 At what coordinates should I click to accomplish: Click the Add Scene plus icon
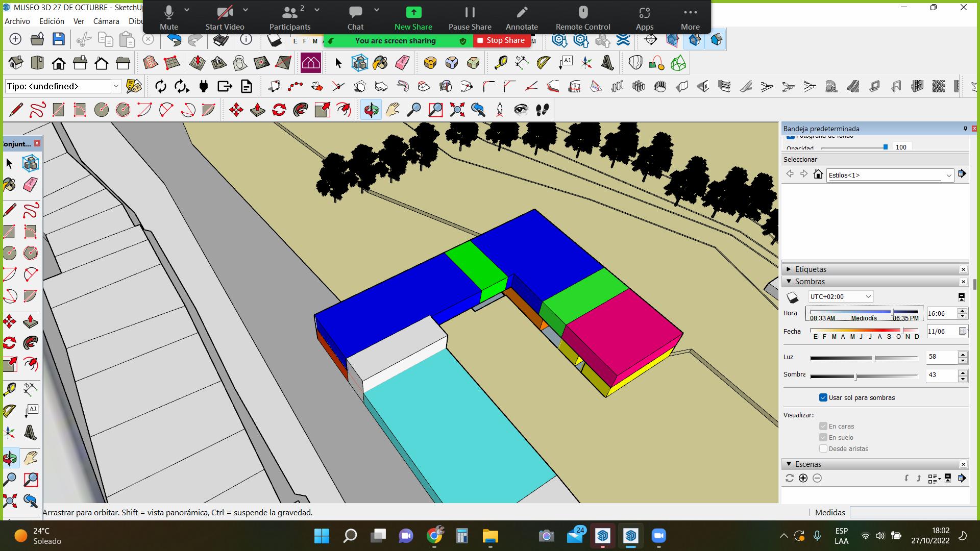(803, 478)
